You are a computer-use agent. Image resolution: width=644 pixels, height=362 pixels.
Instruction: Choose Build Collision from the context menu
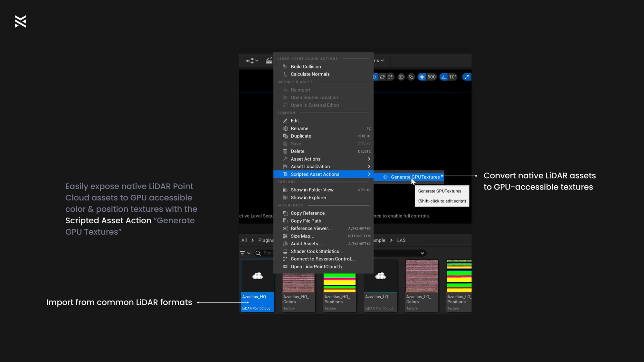[x=306, y=67]
